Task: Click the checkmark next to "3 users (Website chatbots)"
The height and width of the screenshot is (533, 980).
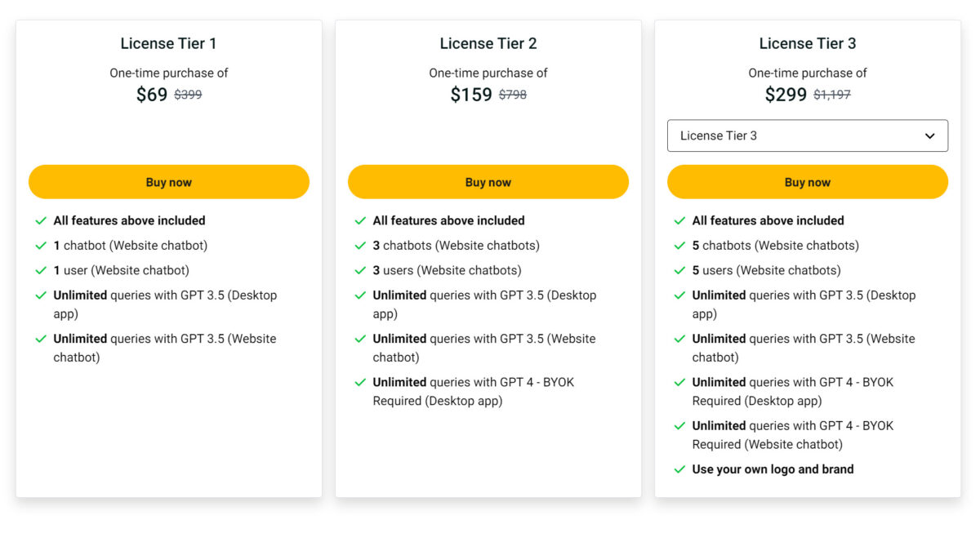Action: click(359, 270)
